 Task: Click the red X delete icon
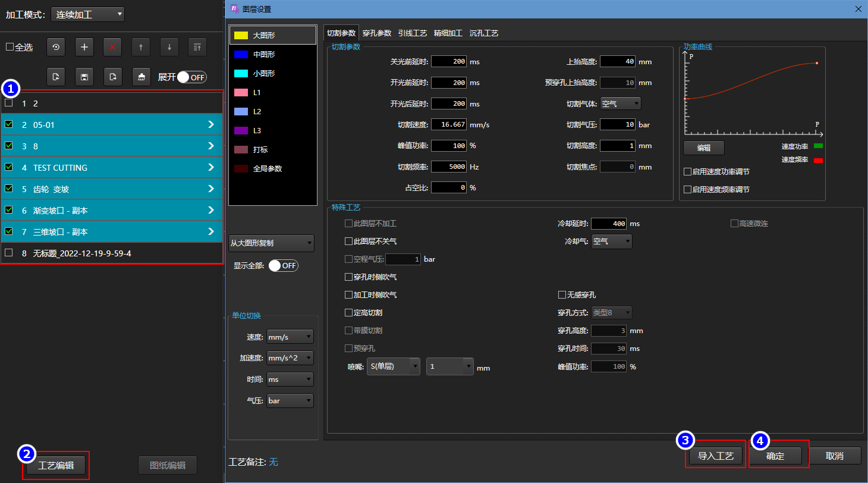click(x=112, y=47)
